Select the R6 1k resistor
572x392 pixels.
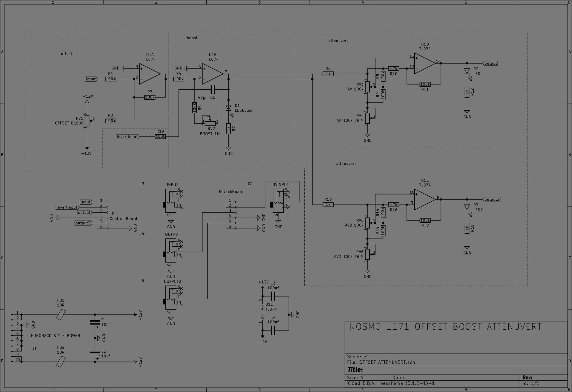tap(328, 74)
